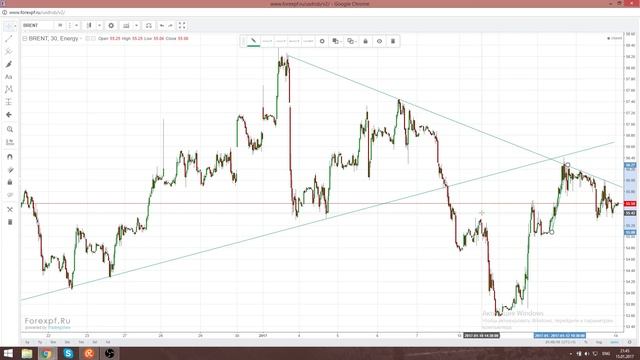
Task: Open the object tree tool
Action: pos(10,209)
